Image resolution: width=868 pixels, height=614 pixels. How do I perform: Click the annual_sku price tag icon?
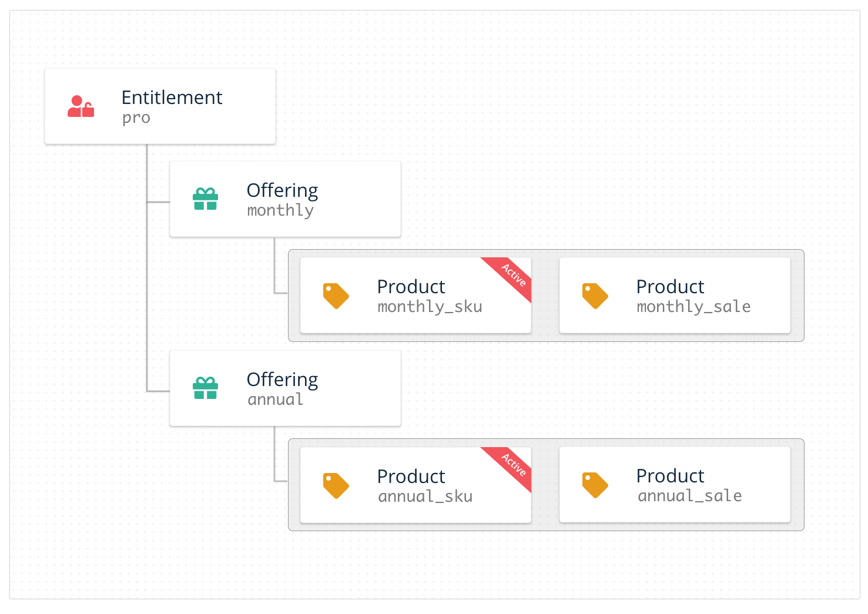336,485
